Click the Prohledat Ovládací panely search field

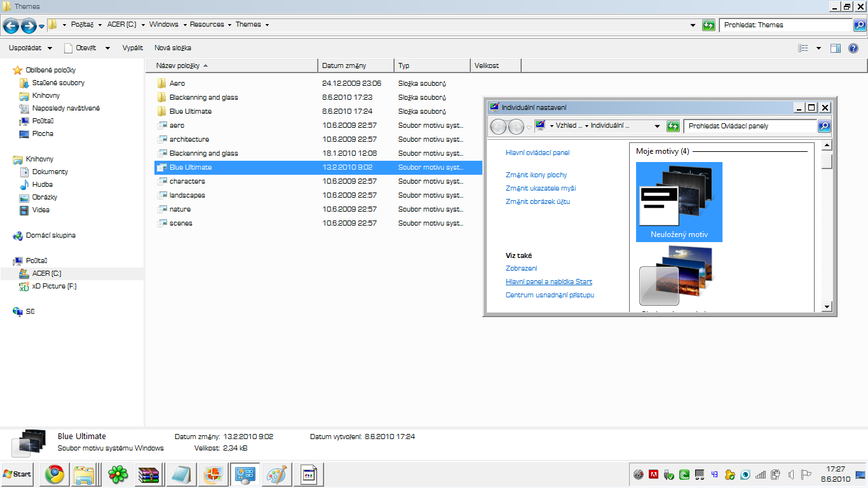[750, 126]
